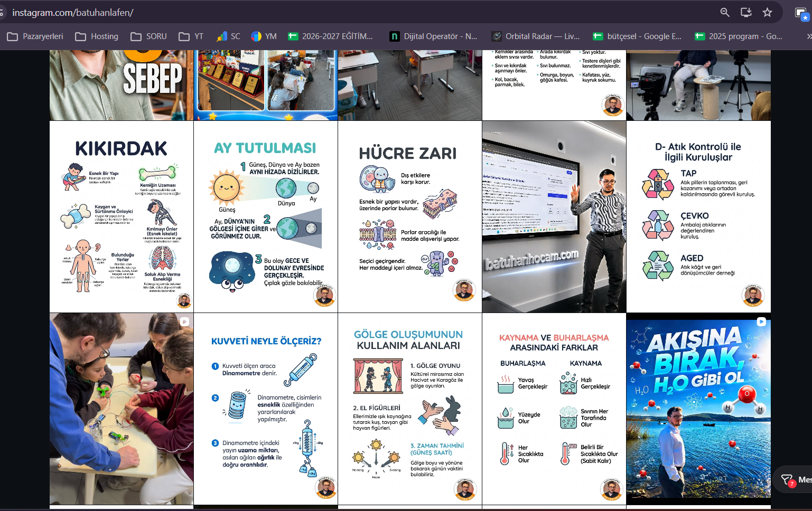Screen dimensions: 812x511
Task: Open the bütçesel Google sheet bookmark
Action: click(637, 36)
